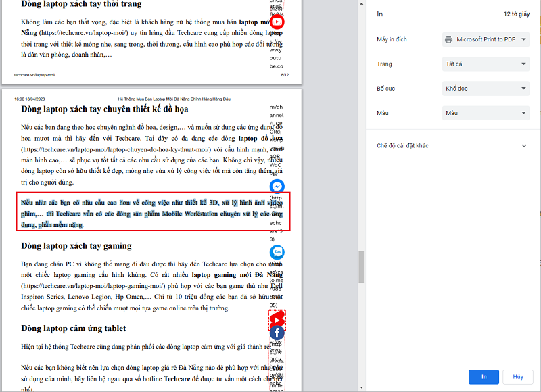This screenshot has width=541, height=392.
Task: Open the Màu color mode dropdown
Action: (x=484, y=112)
